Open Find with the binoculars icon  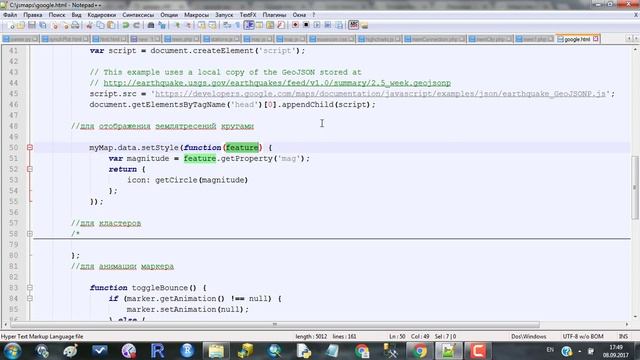point(151,25)
